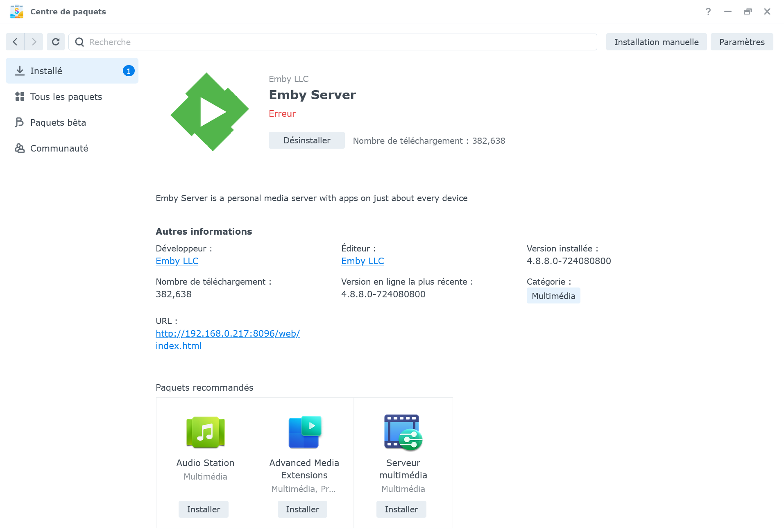Click installed version 4.8.8.0-724080800

tap(569, 261)
